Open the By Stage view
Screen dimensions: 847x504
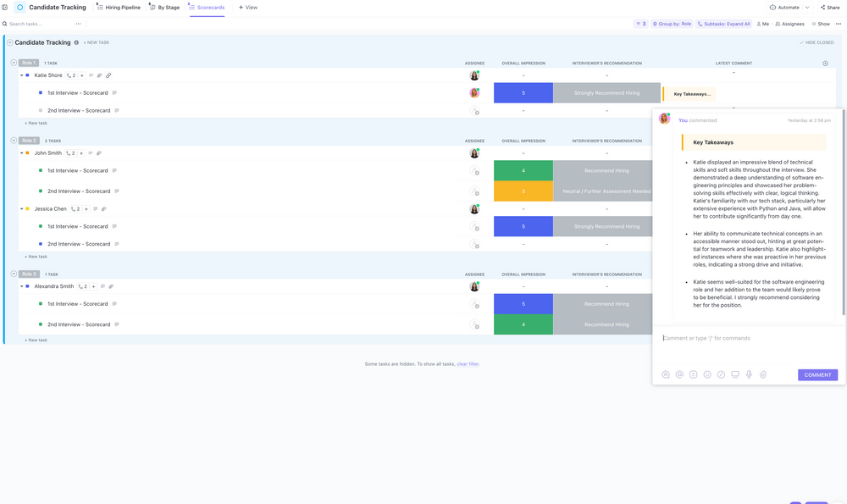pos(169,7)
